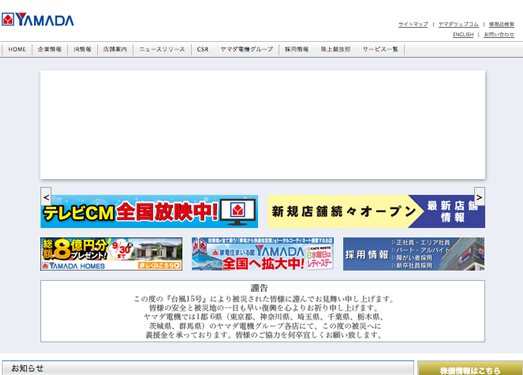Go to 店舗案内 in navigation
Image resolution: width=523 pixels, height=375 pixels.
pyautogui.click(x=115, y=49)
